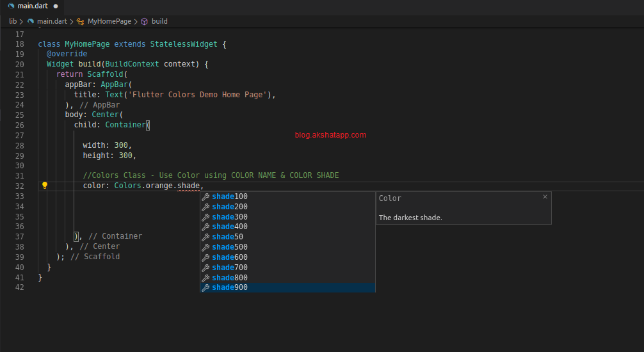Click the wrench icon beside shade50
The image size is (644, 352).
point(205,237)
